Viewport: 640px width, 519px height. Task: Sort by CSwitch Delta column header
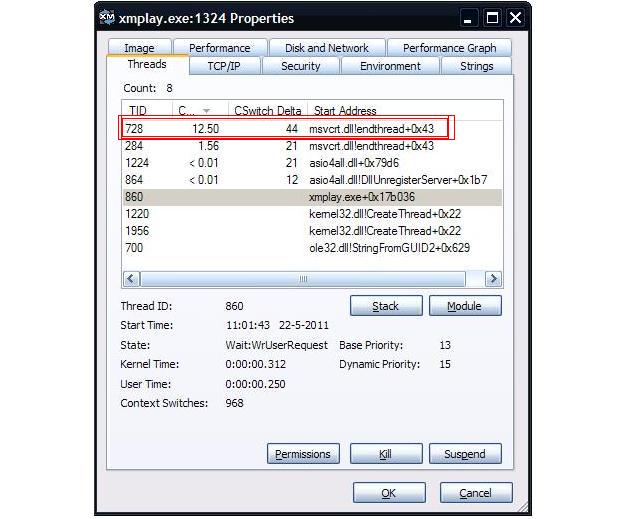tap(266, 110)
